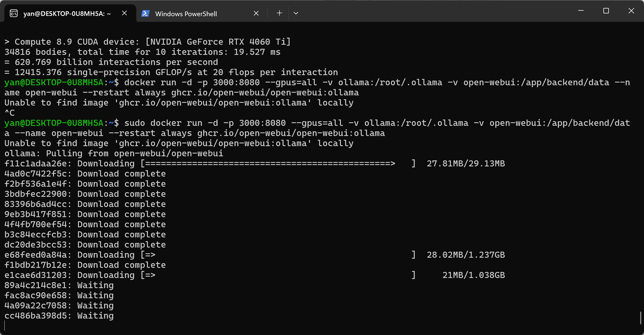Click the Compute 8.9 CUDA device line
The width and height of the screenshot is (644, 335).
pyautogui.click(x=147, y=42)
